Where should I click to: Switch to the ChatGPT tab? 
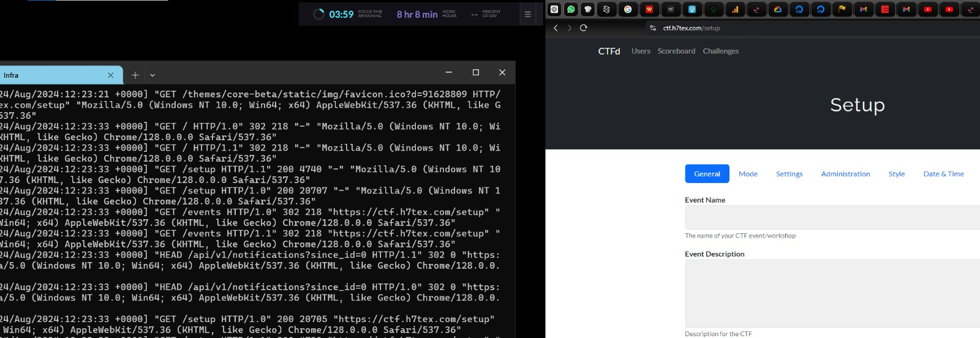[554, 9]
